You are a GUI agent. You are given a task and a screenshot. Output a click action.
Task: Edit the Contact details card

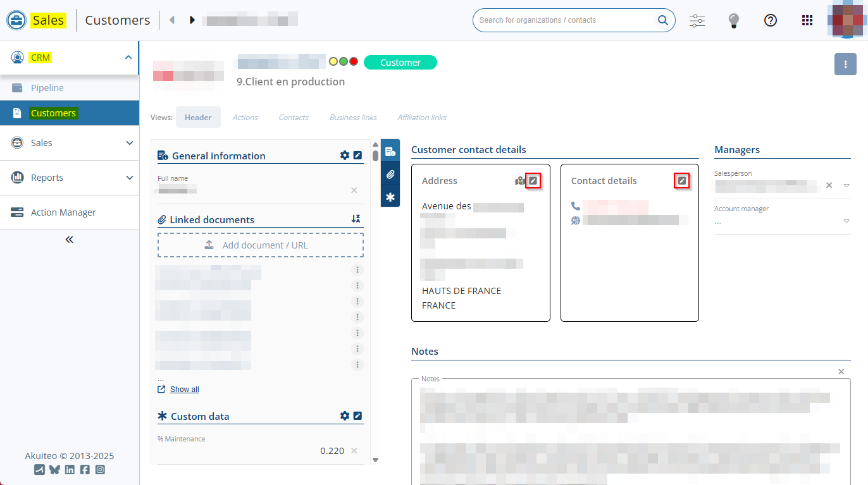pos(681,181)
